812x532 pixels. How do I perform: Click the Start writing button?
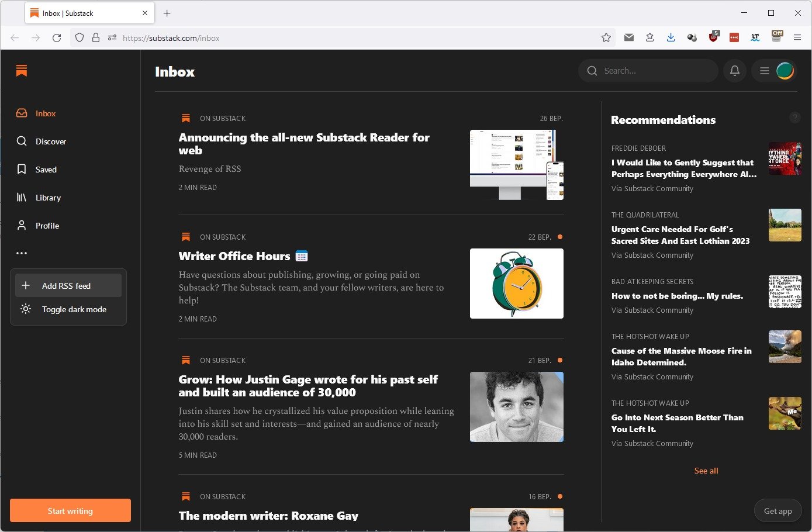tap(70, 510)
